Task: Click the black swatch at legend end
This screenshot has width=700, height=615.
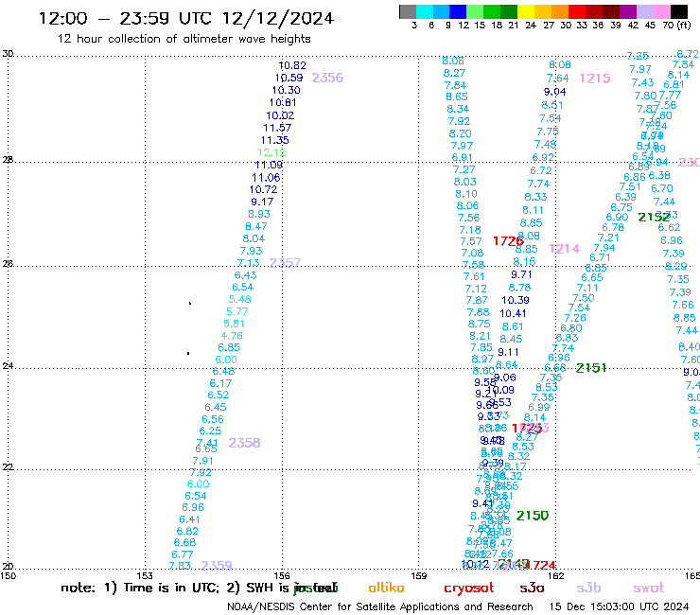Action: click(x=678, y=11)
